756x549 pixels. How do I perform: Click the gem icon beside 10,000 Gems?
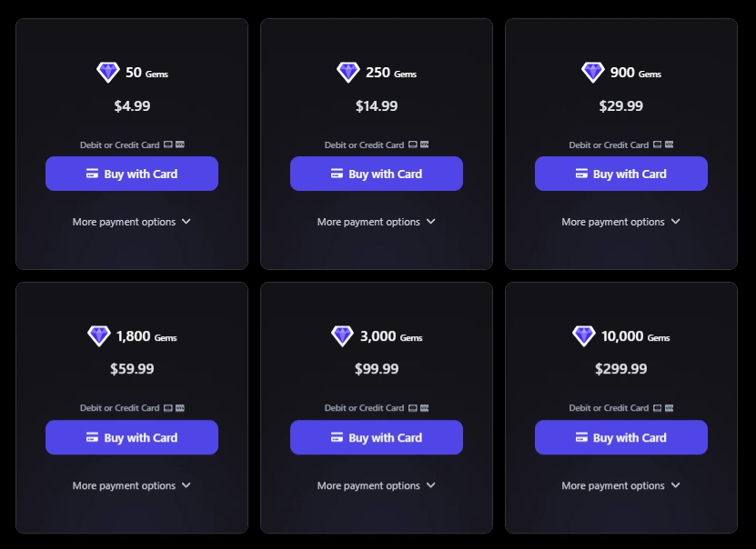pos(584,336)
